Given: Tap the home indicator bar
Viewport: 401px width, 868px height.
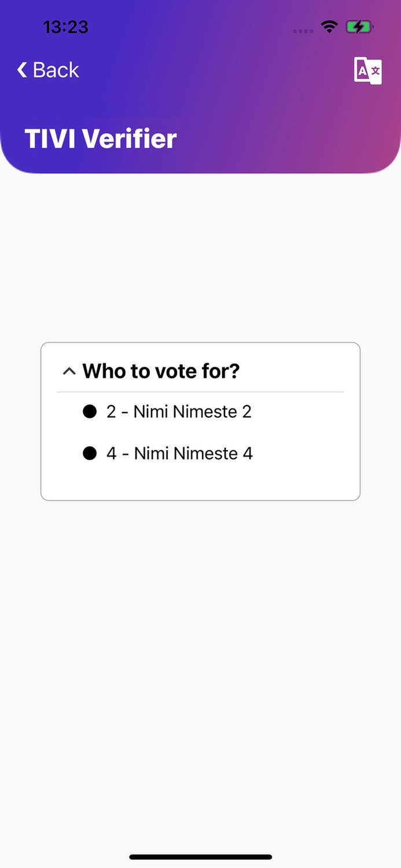Looking at the screenshot, I should tap(200, 856).
